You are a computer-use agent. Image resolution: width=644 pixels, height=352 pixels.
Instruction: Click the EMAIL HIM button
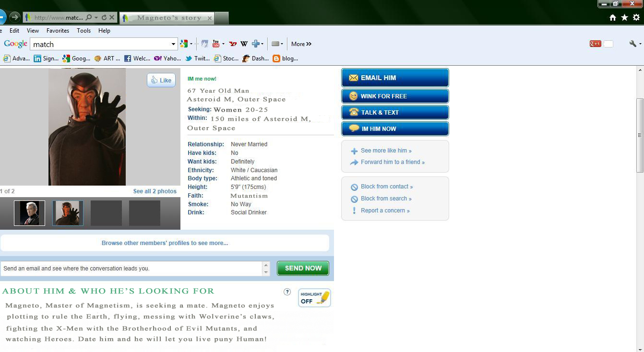[395, 78]
